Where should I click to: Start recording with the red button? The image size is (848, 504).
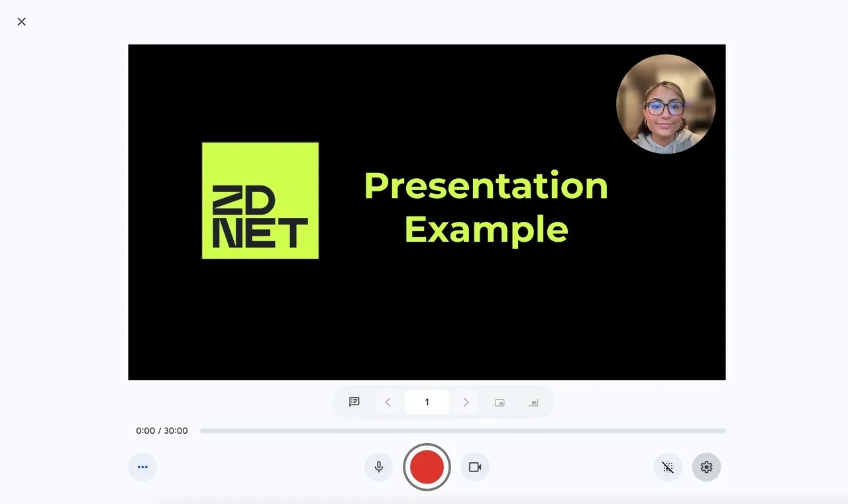point(427,467)
